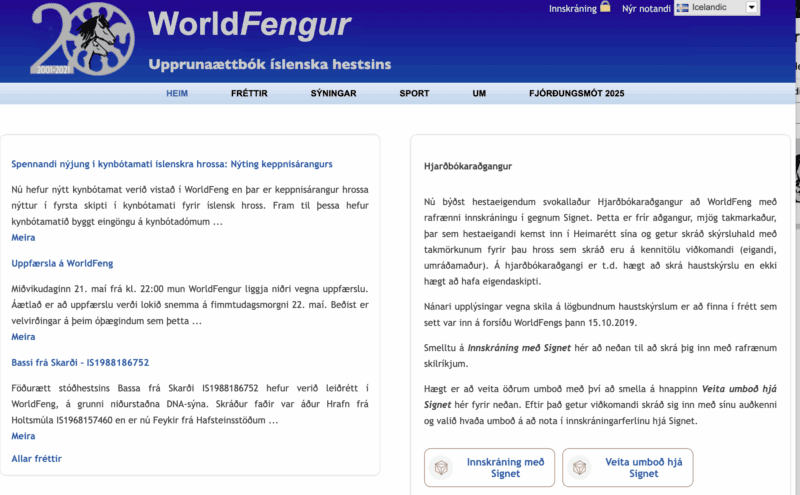Click the Innskráning með Signet button

[489, 467]
